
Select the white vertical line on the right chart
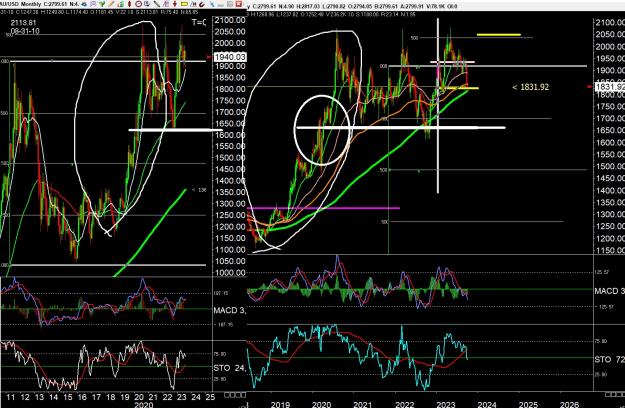tap(438, 106)
